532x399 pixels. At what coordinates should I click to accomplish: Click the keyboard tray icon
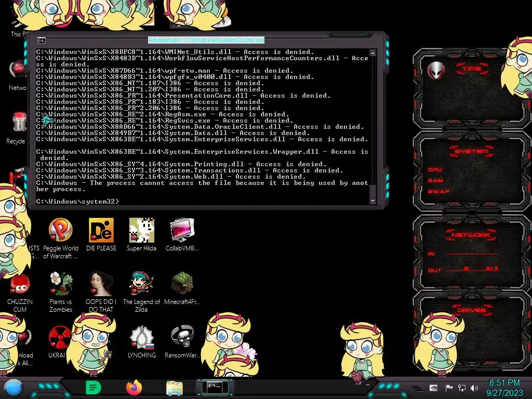click(434, 388)
